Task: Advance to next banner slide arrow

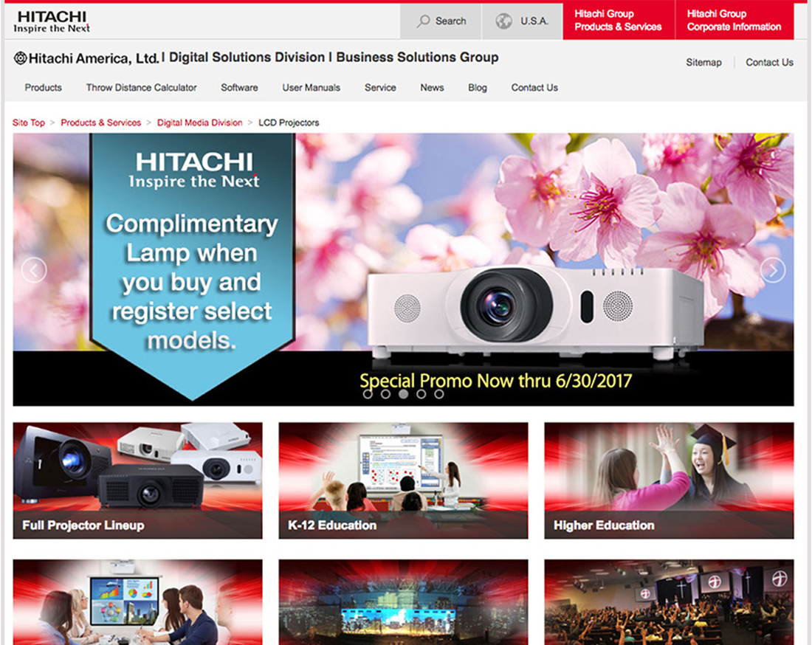Action: 773,269
